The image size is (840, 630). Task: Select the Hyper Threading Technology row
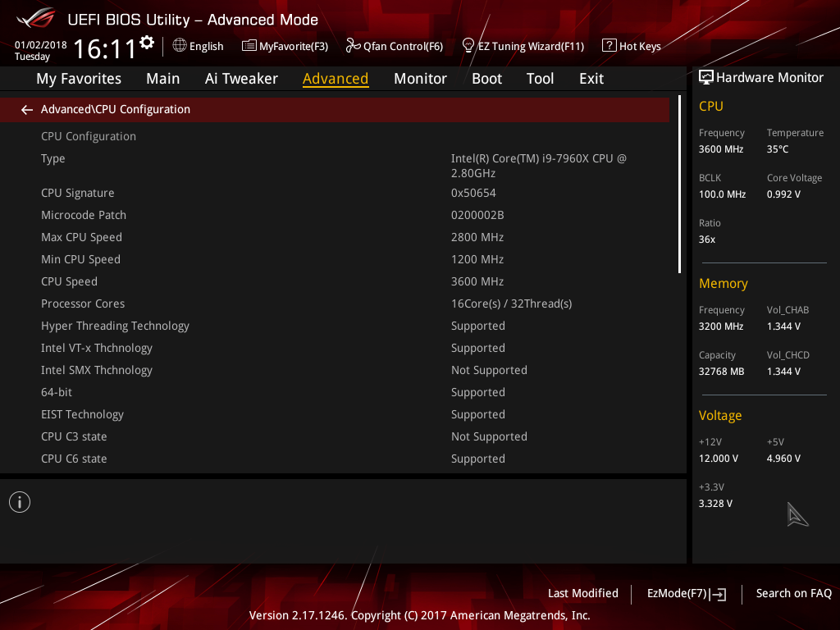coord(335,326)
